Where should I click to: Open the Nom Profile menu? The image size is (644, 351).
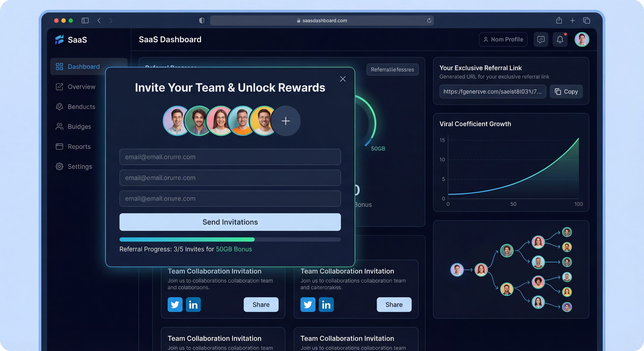tap(503, 39)
